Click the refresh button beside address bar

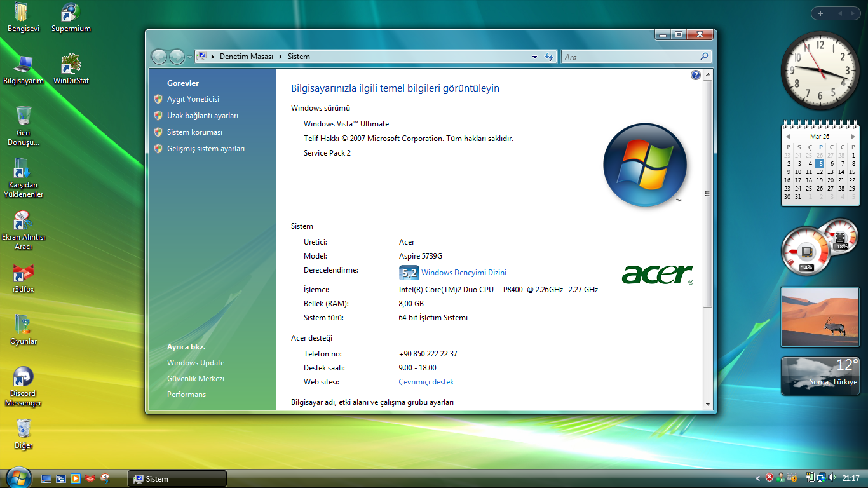coord(550,57)
